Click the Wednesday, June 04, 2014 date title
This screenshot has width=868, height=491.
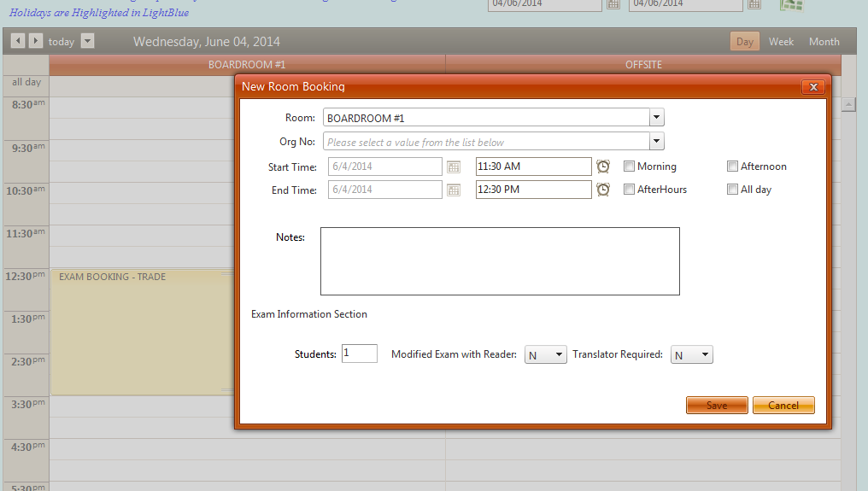207,42
